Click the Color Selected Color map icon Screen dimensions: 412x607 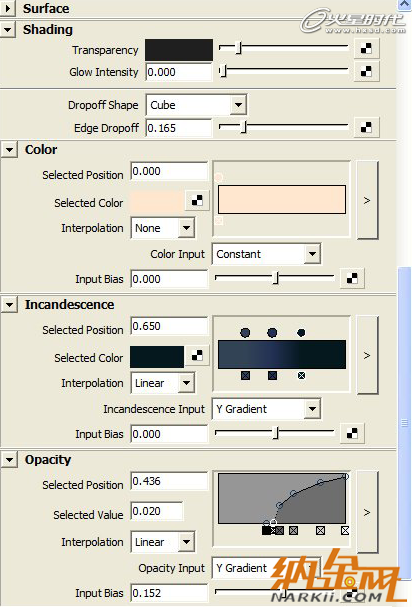197,200
